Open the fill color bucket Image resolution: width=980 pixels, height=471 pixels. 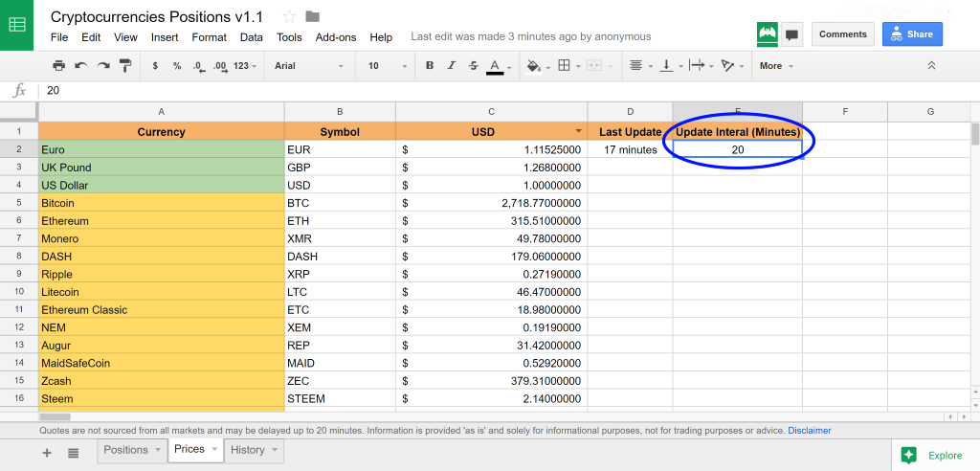click(x=534, y=66)
